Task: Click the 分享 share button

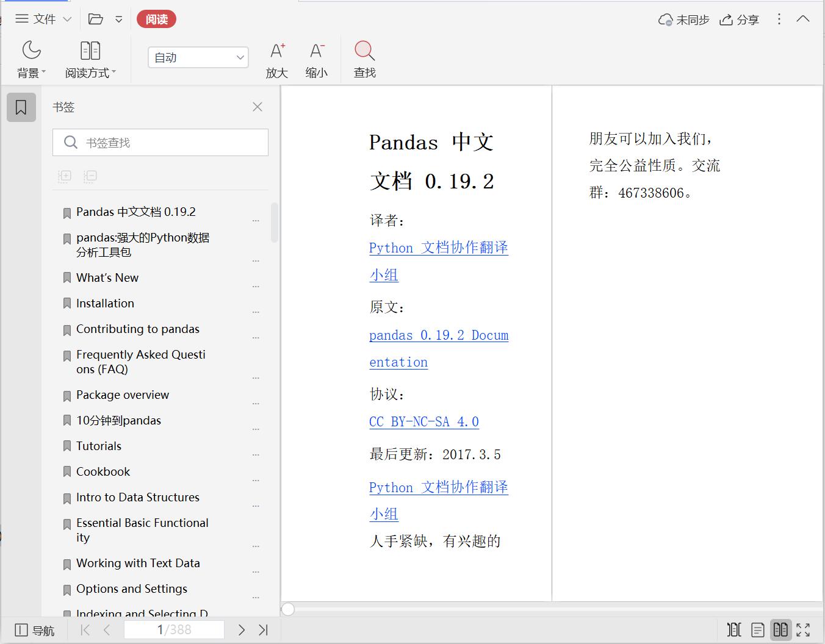Action: point(739,19)
